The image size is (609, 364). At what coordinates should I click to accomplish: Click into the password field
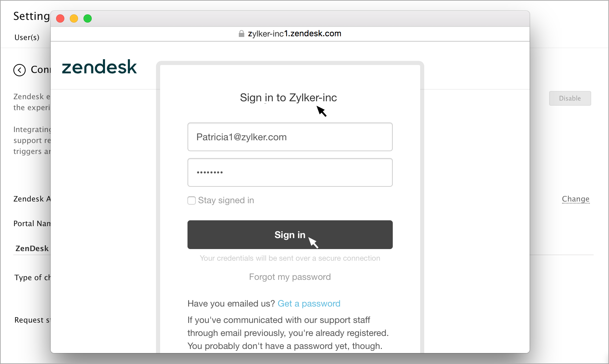point(290,172)
